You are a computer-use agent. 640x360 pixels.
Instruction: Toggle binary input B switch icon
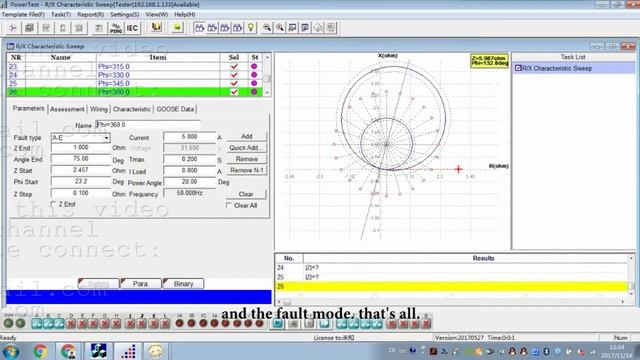tap(48, 324)
